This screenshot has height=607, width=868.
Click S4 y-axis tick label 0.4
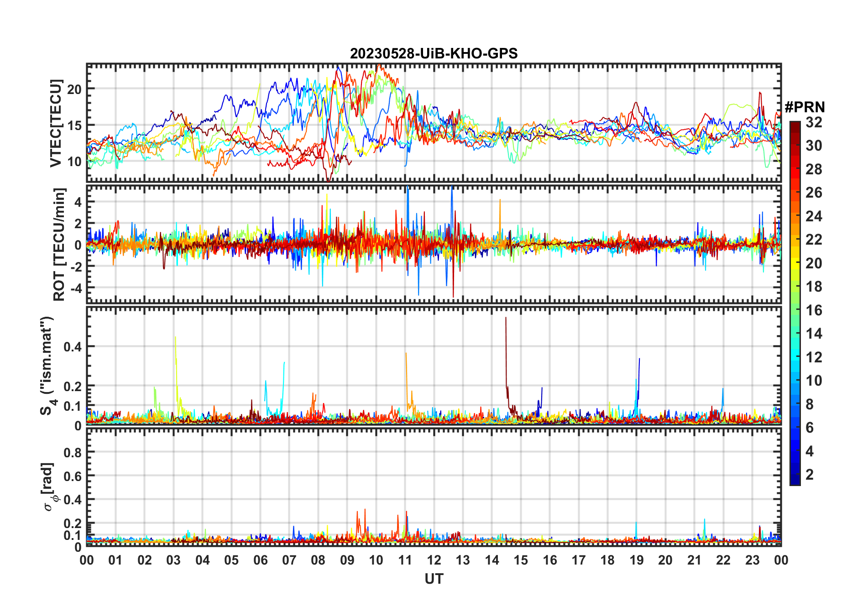[73, 347]
